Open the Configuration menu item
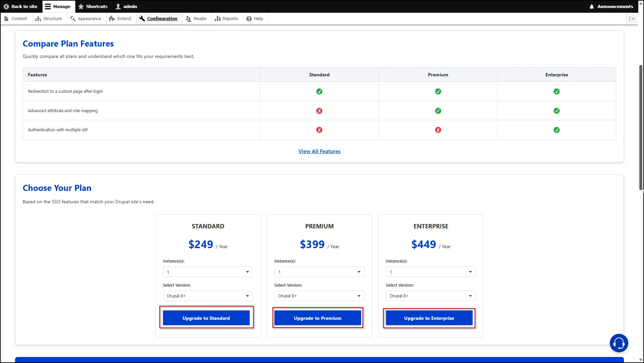The height and width of the screenshot is (363, 644). (162, 19)
